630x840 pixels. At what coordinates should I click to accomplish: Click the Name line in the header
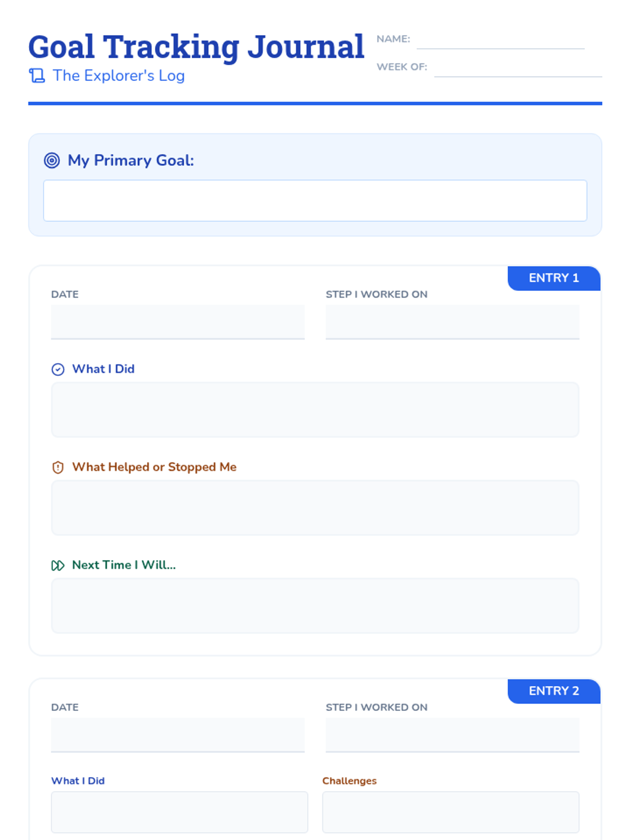pyautogui.click(x=500, y=41)
